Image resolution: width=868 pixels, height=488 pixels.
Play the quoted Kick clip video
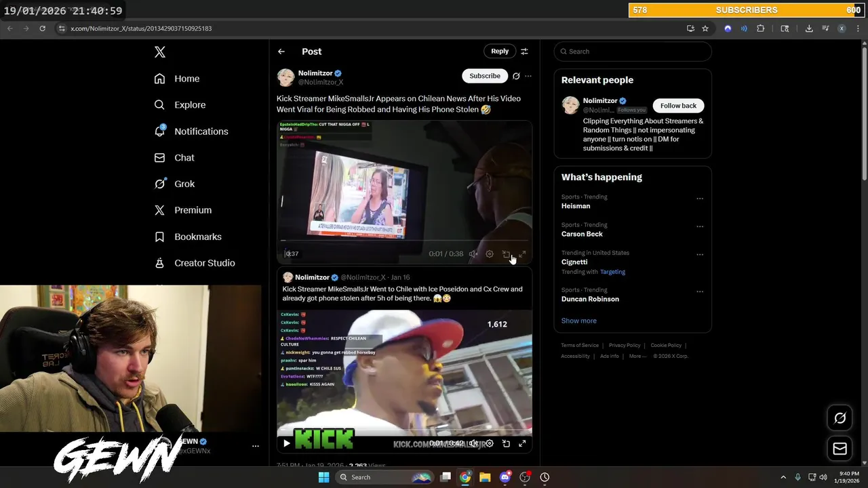point(286,443)
